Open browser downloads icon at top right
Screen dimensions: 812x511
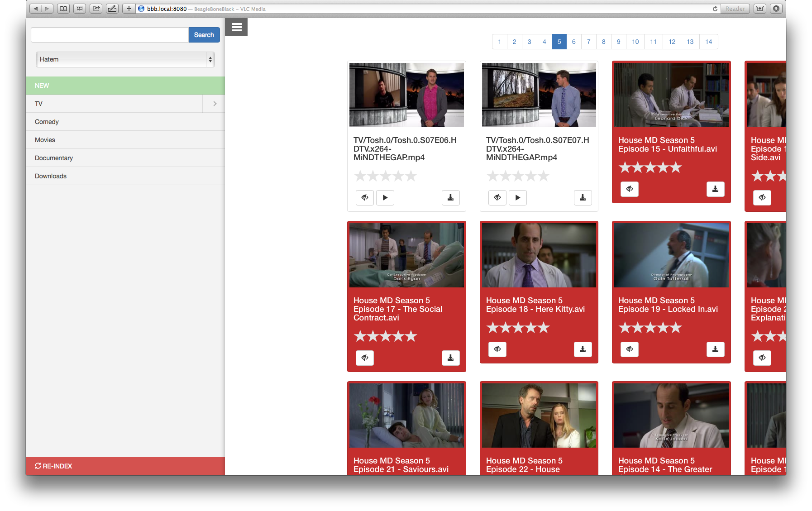(x=776, y=9)
